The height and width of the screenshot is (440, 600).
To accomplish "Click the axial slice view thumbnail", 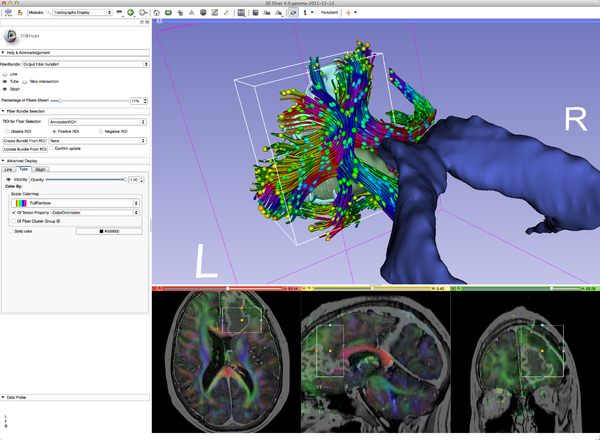I will point(225,360).
